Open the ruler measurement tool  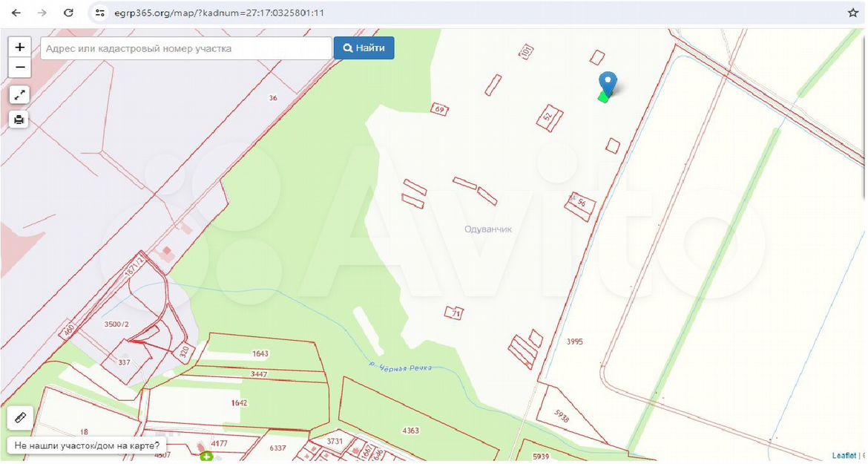pyautogui.click(x=19, y=417)
